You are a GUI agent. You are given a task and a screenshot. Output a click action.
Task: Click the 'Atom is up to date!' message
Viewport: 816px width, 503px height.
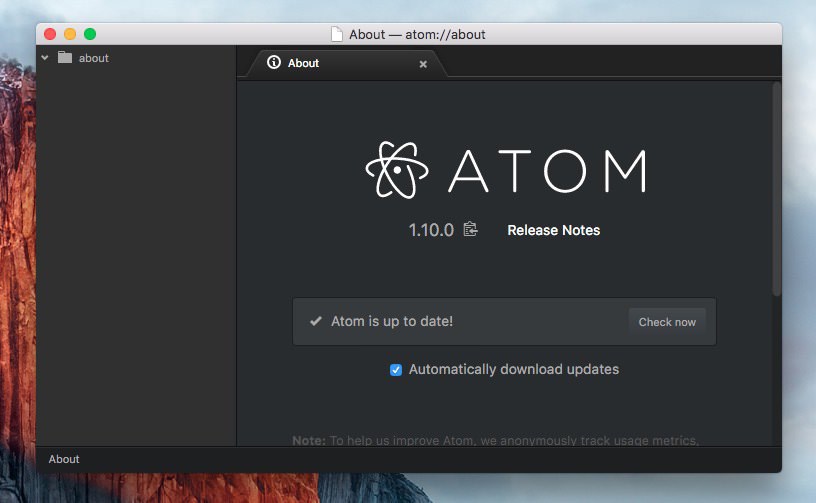392,321
